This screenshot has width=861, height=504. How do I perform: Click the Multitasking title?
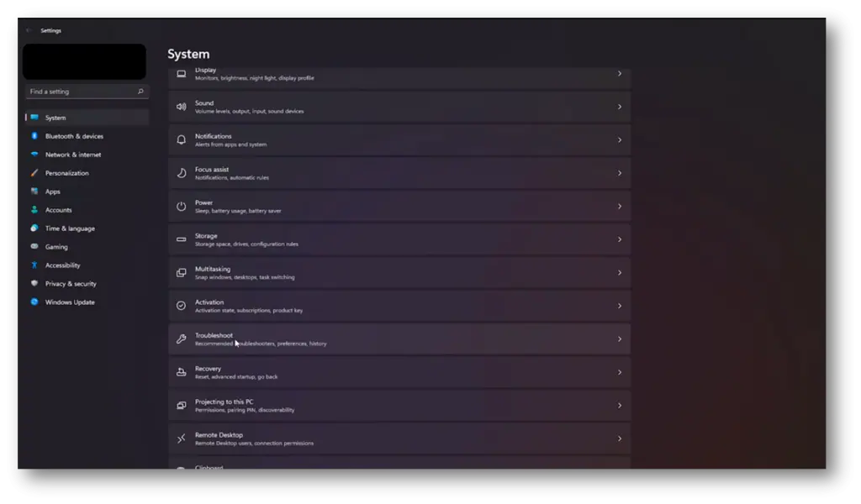click(x=213, y=269)
